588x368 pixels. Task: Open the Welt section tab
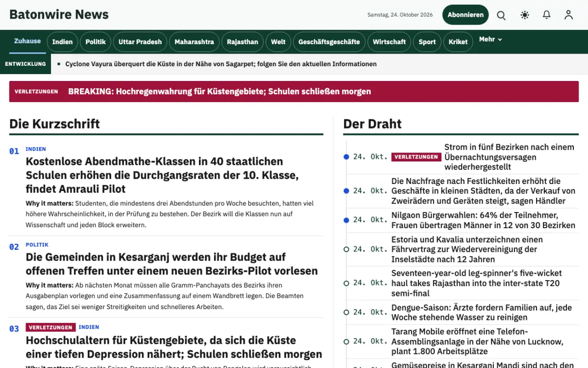coord(278,42)
